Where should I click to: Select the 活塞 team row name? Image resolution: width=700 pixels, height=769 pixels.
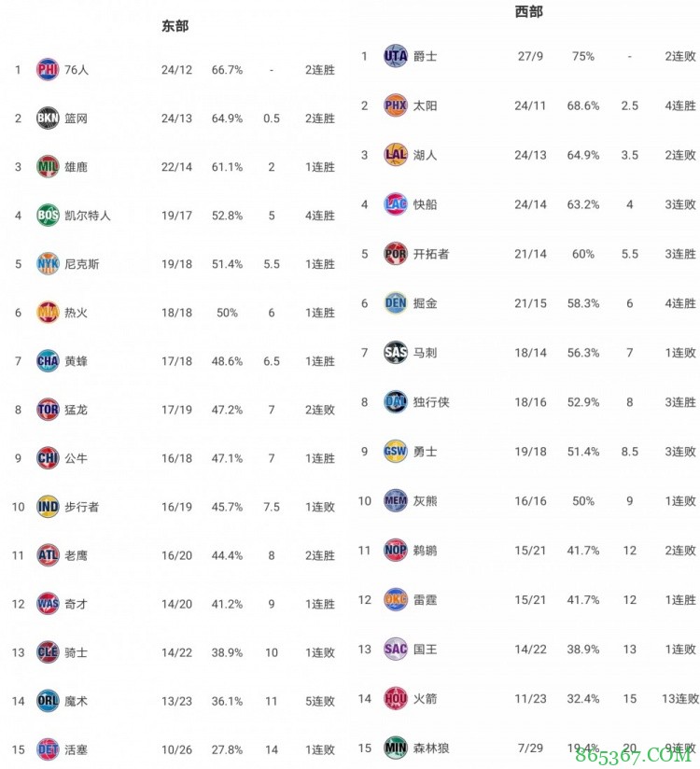point(77,749)
